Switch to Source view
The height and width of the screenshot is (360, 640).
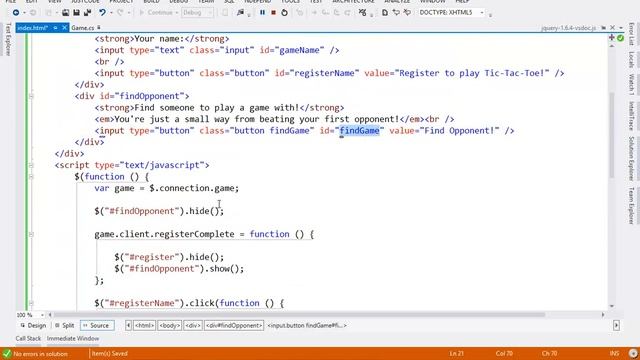tap(97, 325)
